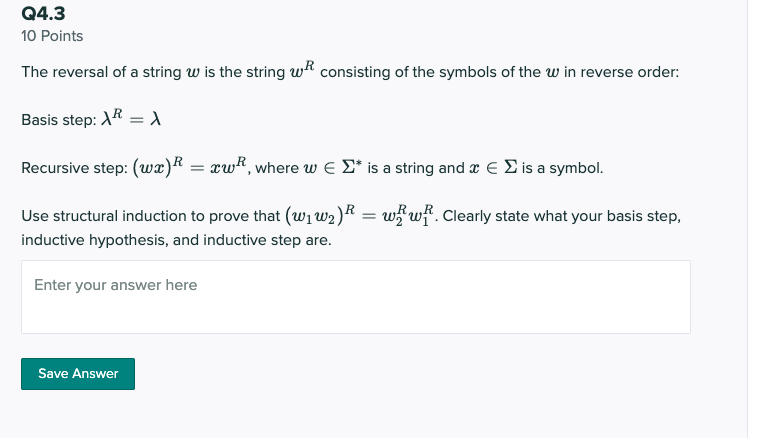780x438 pixels.
Task: Click the Sigma-star symbol in recursive step
Action: (x=352, y=167)
